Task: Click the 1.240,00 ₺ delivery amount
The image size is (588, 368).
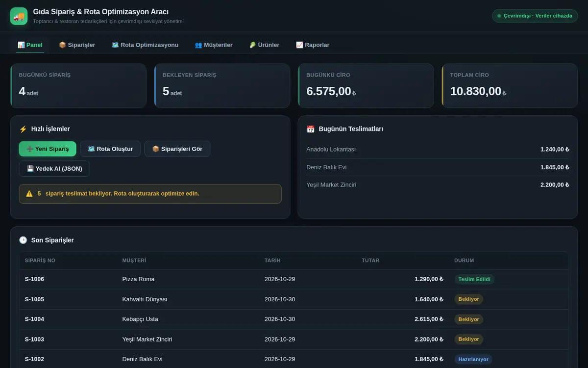Action: 555,149
